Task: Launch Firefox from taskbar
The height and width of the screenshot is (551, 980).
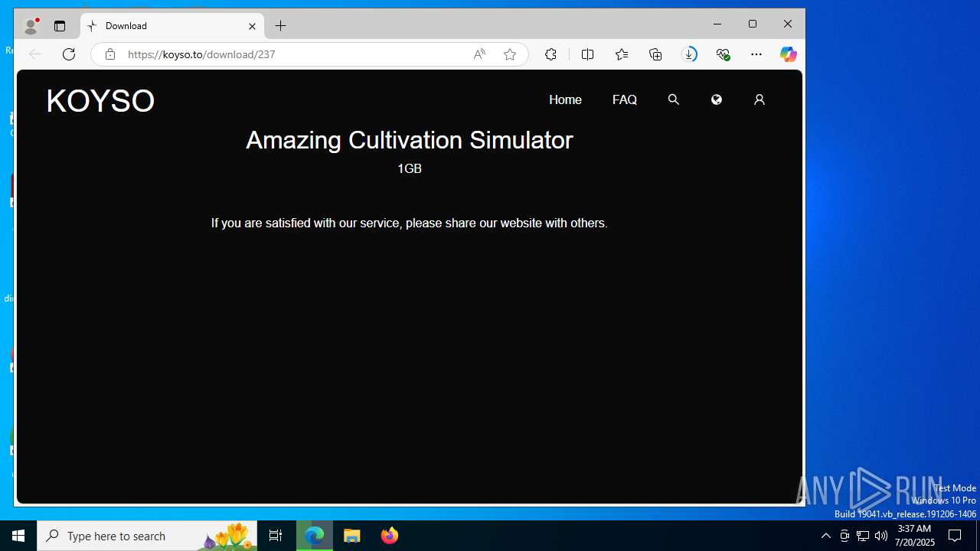Action: click(390, 536)
